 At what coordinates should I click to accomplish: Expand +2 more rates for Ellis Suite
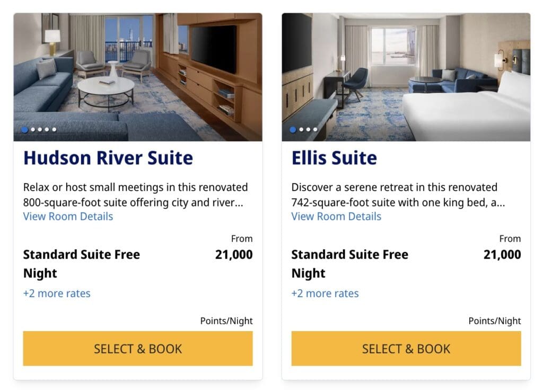click(x=325, y=293)
